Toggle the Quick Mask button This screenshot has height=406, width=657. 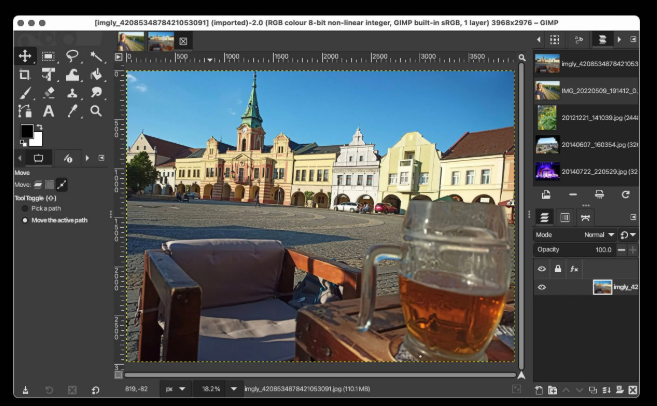click(119, 375)
